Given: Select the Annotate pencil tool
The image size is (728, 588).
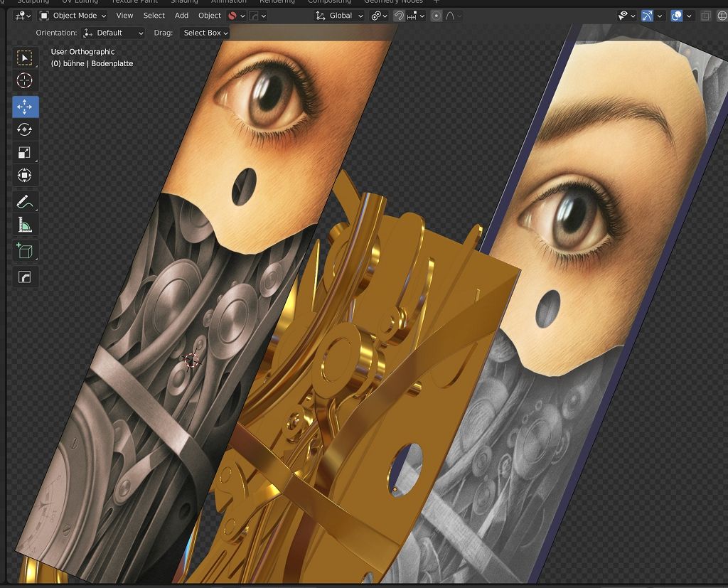Looking at the screenshot, I should click(25, 202).
